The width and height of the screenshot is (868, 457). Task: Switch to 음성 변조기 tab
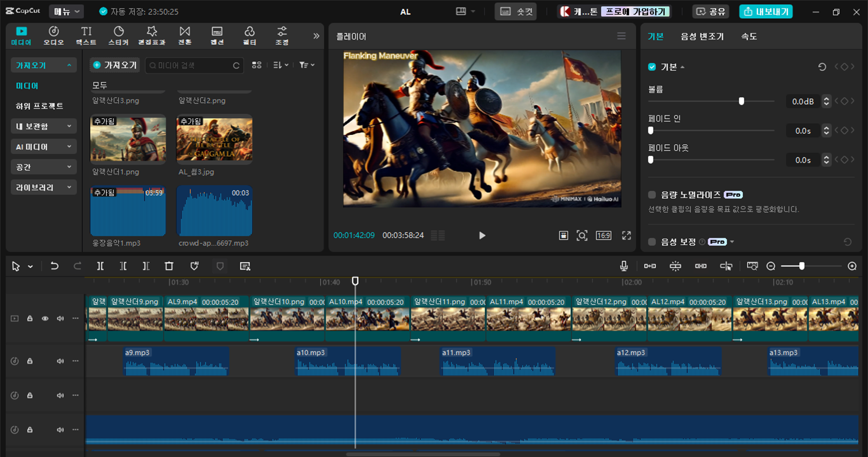pyautogui.click(x=702, y=36)
